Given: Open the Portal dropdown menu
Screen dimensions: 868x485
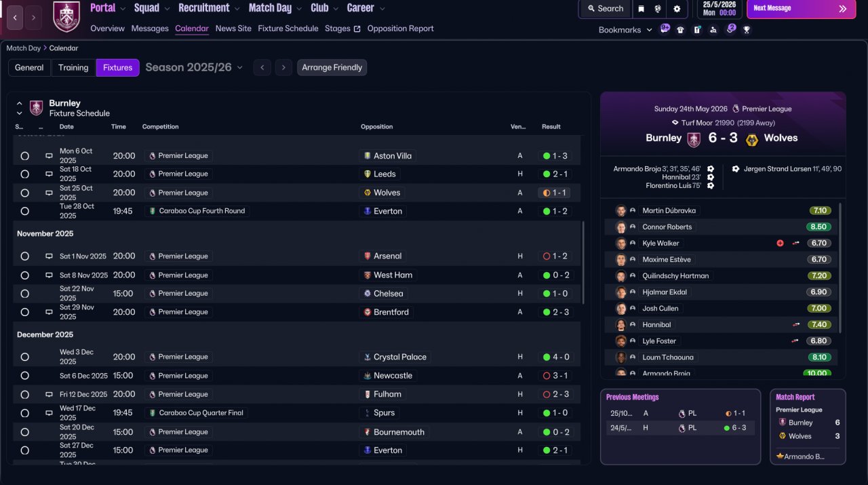Looking at the screenshot, I should 108,8.
